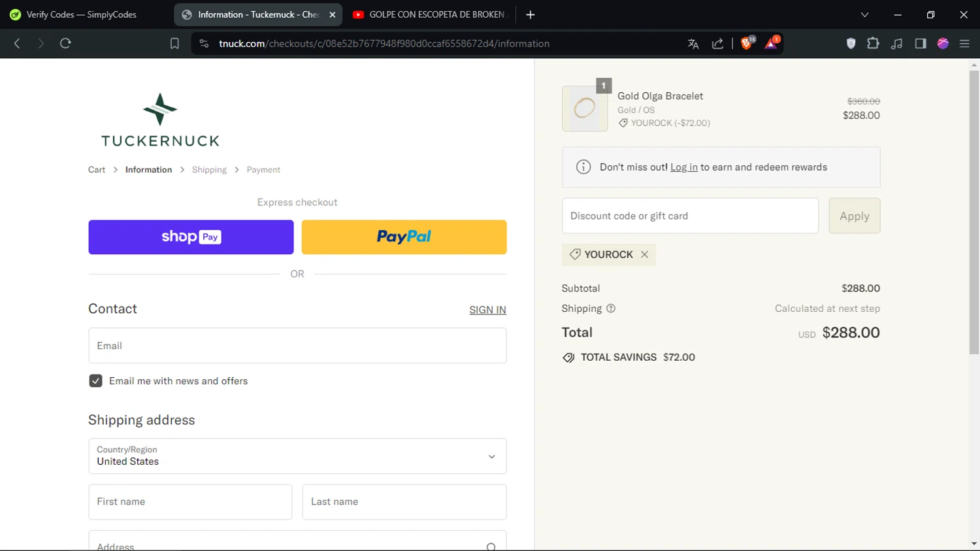This screenshot has height=551, width=980.
Task: Open site information icon in address bar
Action: point(204,43)
